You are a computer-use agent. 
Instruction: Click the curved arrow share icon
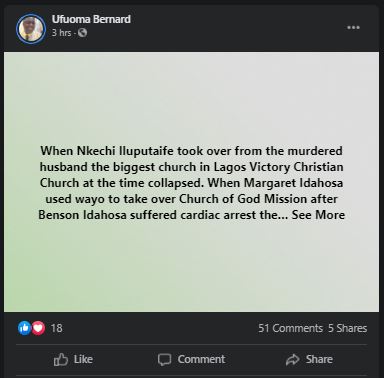point(293,360)
